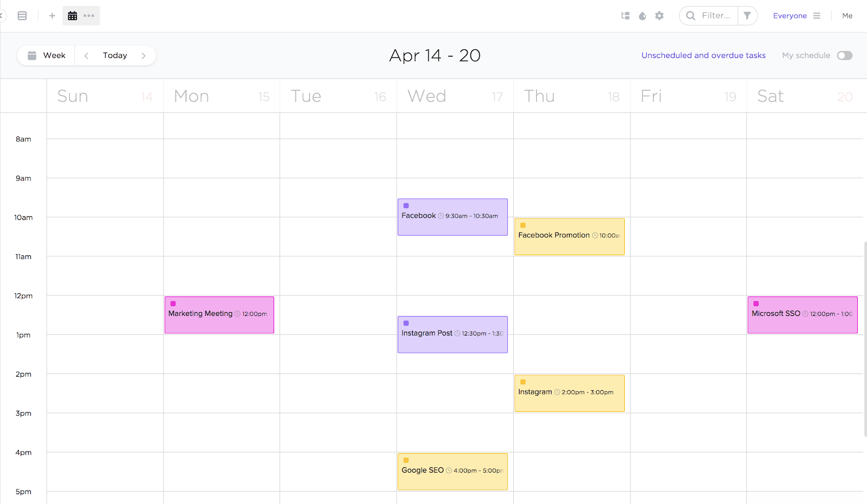Open Unscheduled and overdue tasks link
The height and width of the screenshot is (504, 867).
(x=703, y=55)
